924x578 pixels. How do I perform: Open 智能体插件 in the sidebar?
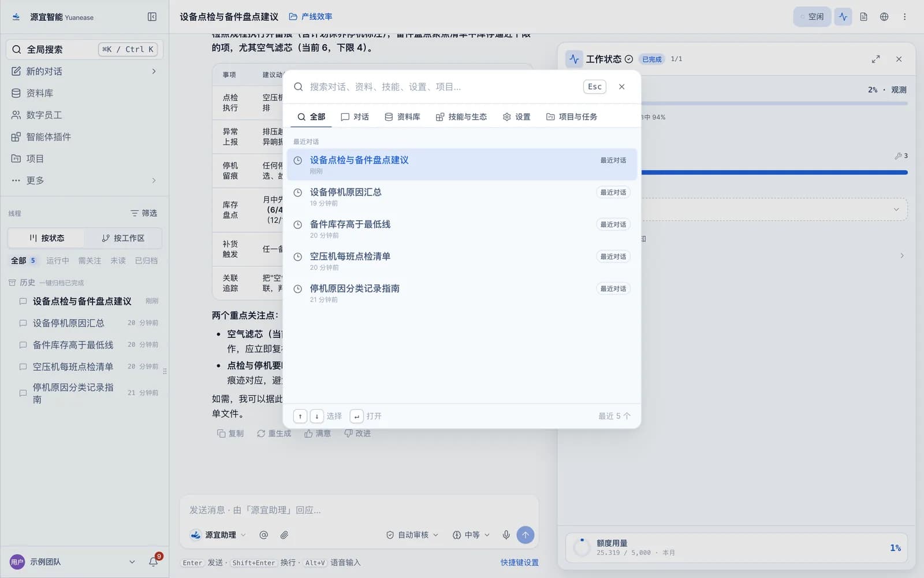[84, 137]
